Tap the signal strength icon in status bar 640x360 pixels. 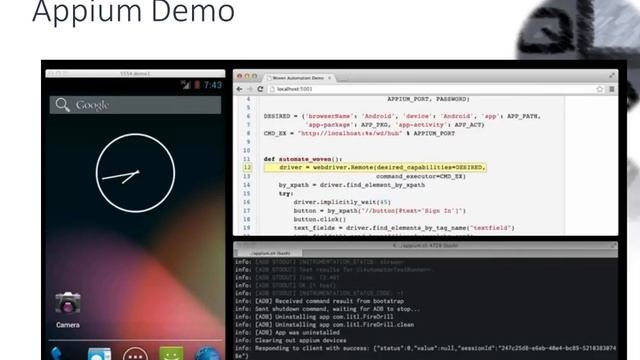[x=186, y=85]
